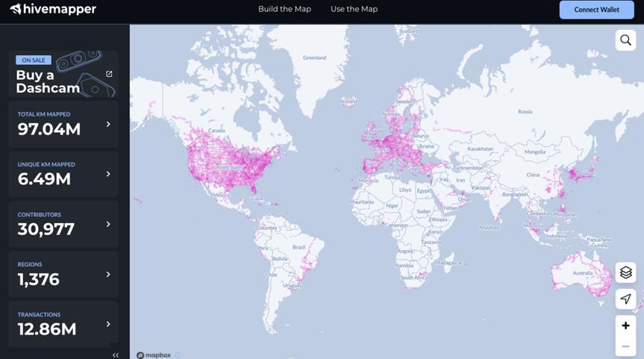Image resolution: width=644 pixels, height=359 pixels.
Task: Expand Contributors chevron
Action: (x=108, y=224)
